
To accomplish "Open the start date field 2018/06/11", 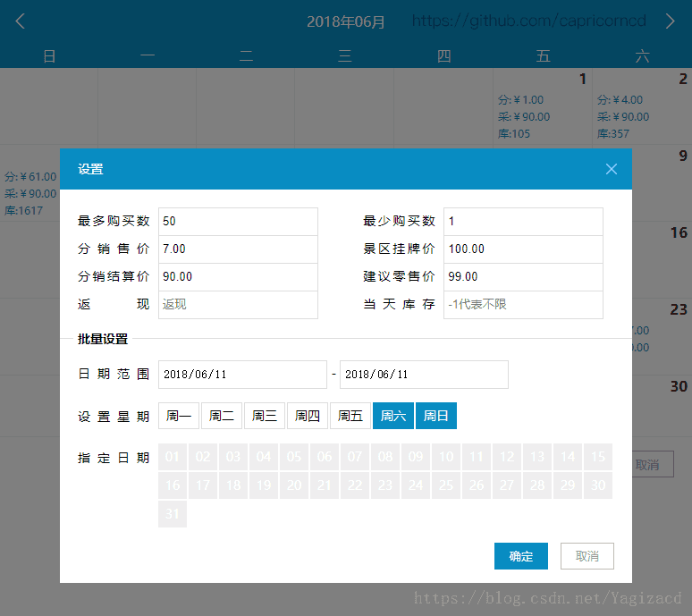I will click(242, 375).
